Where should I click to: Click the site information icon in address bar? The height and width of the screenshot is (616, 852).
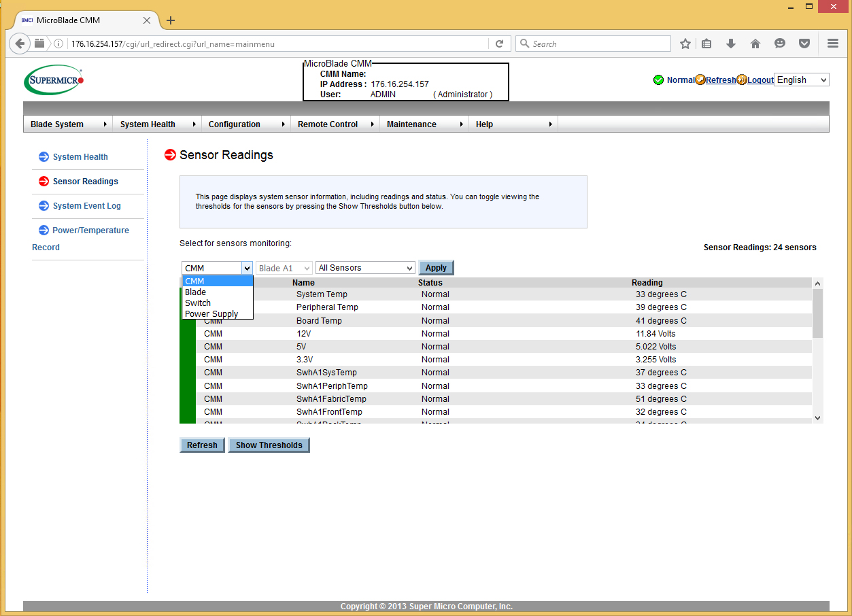(x=58, y=44)
